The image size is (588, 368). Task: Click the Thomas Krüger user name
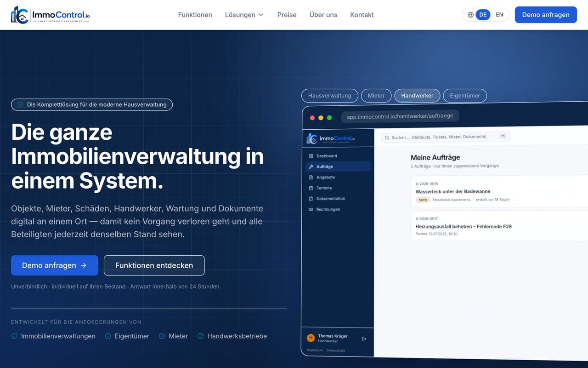click(x=333, y=336)
